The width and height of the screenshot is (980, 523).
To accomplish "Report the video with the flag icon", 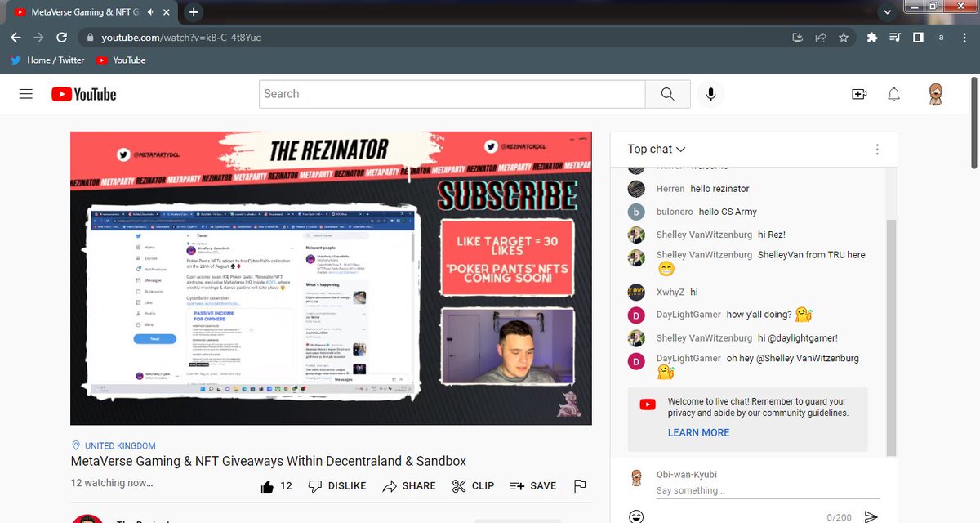I will coord(580,485).
